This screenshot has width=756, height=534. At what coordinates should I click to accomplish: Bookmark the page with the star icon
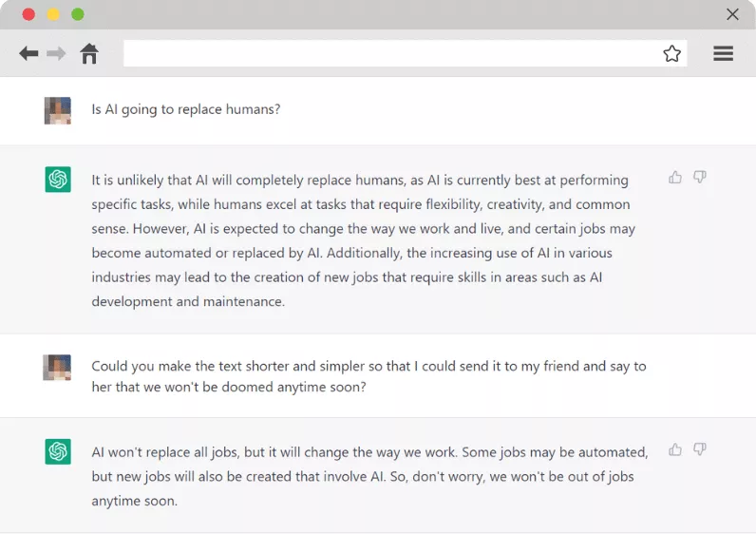(x=672, y=54)
